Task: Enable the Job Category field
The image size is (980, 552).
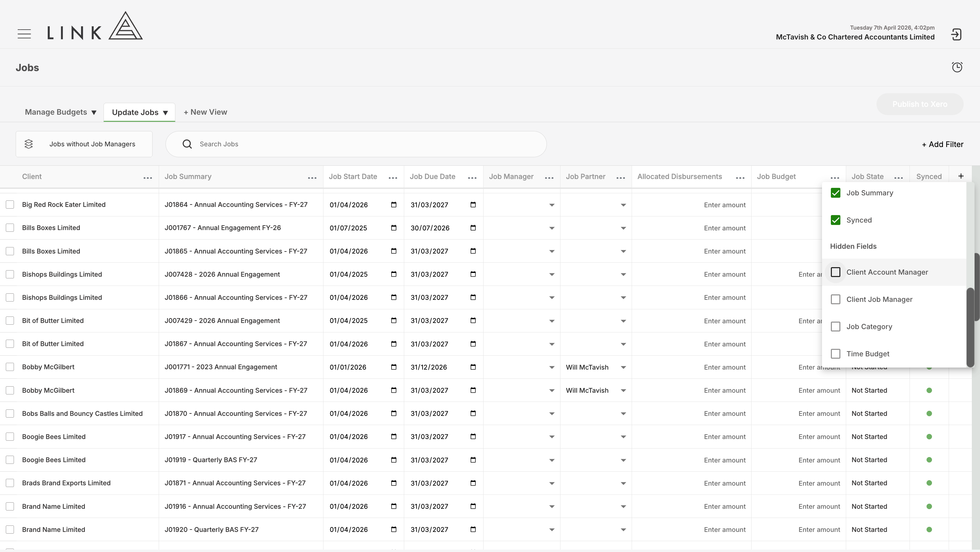Action: coord(835,327)
